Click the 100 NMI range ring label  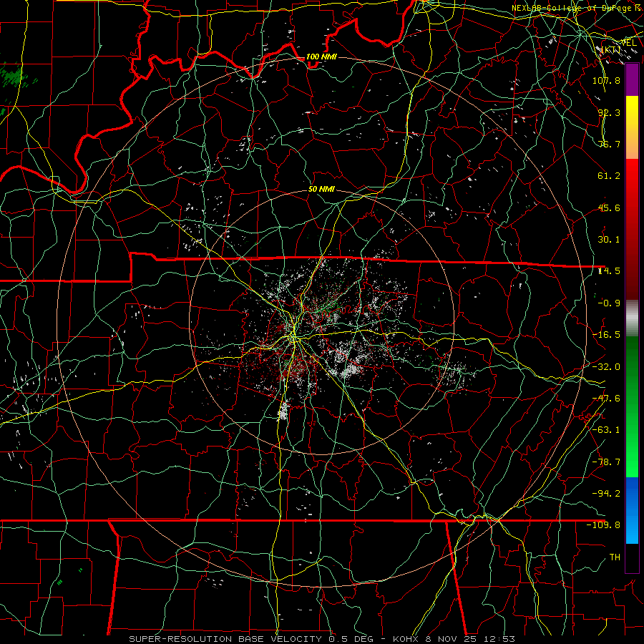(x=321, y=57)
